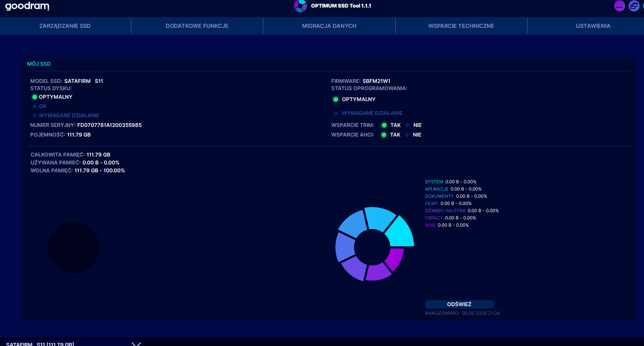
Task: Click UŻYWANA PAMIĘĆ 0.00 B value
Action: click(101, 163)
